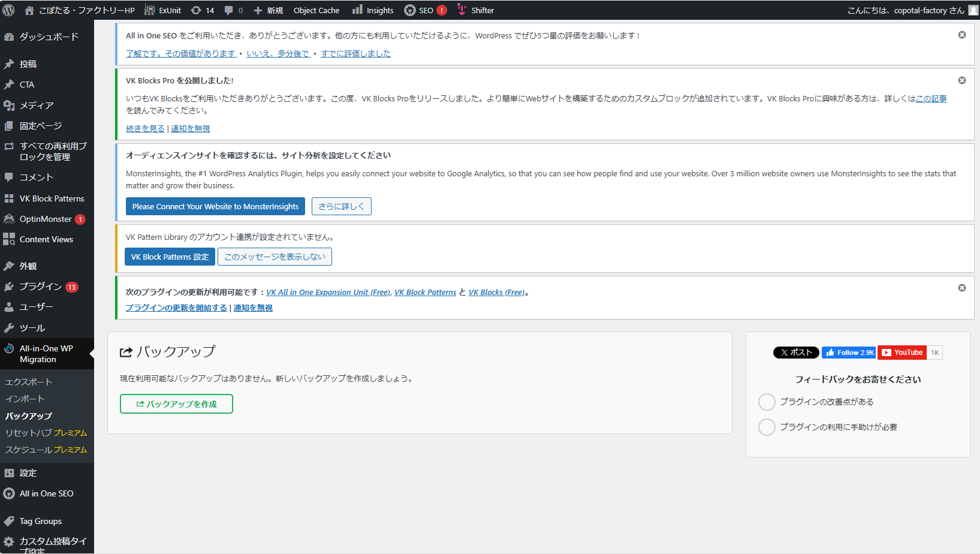Viewport: 980px width, 554px height.
Task: Open the Content Views sidebar icon
Action: (9, 239)
